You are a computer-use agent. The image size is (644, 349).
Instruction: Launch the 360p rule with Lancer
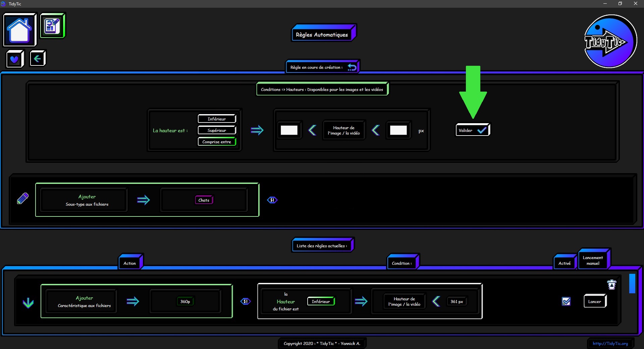(595, 301)
